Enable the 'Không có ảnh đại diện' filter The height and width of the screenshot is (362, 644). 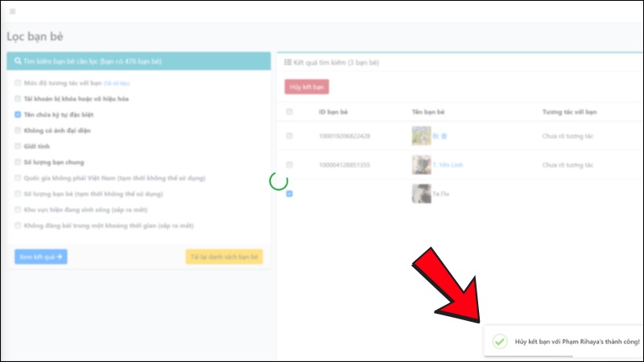point(18,130)
